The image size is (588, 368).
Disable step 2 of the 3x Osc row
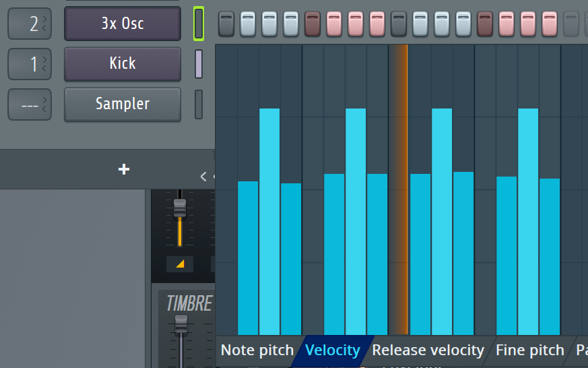click(248, 24)
